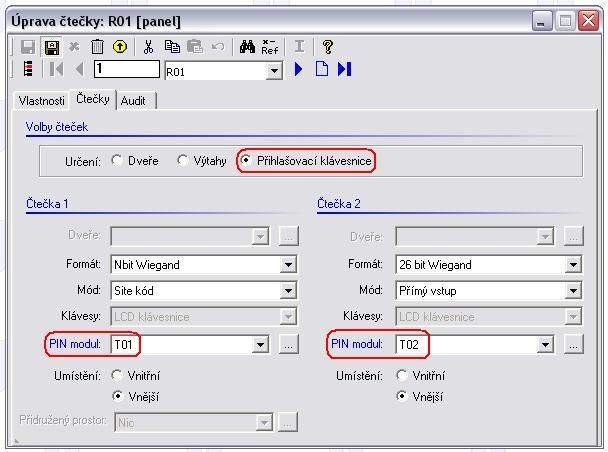Select the Dveře radio button
The width and height of the screenshot is (608, 452).
(118, 161)
